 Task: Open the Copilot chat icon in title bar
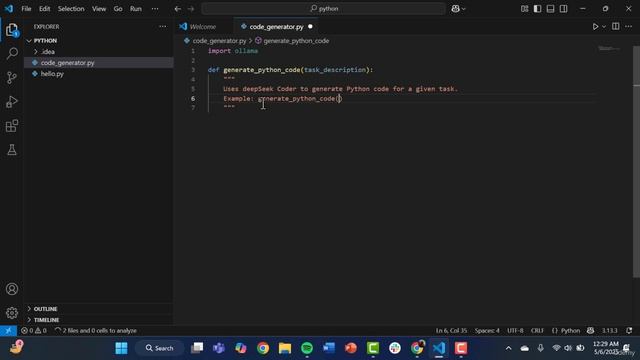click(x=455, y=9)
